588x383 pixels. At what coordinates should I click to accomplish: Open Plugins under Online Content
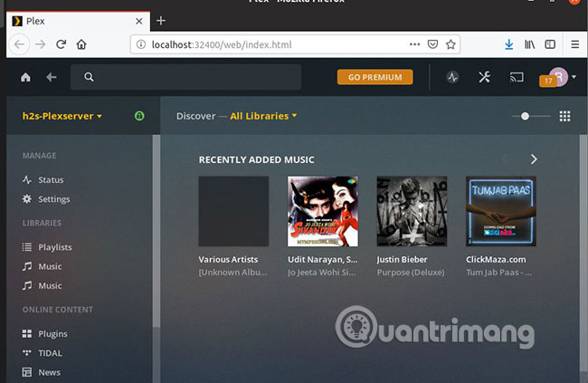coord(52,334)
